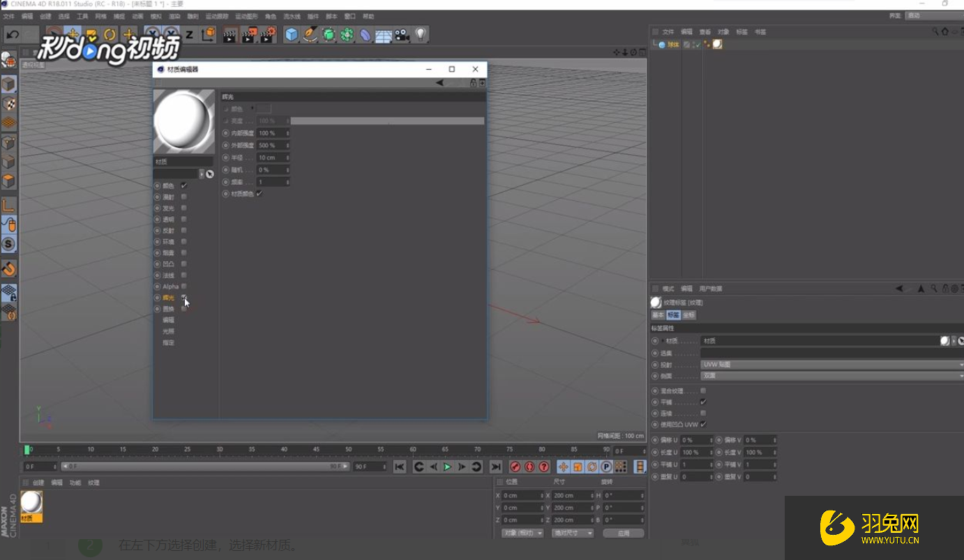The image size is (964, 560).
Task: Select the Pen spline tool
Action: click(x=310, y=34)
